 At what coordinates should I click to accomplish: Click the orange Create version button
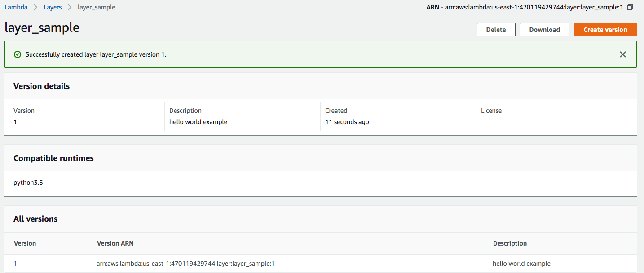(605, 30)
